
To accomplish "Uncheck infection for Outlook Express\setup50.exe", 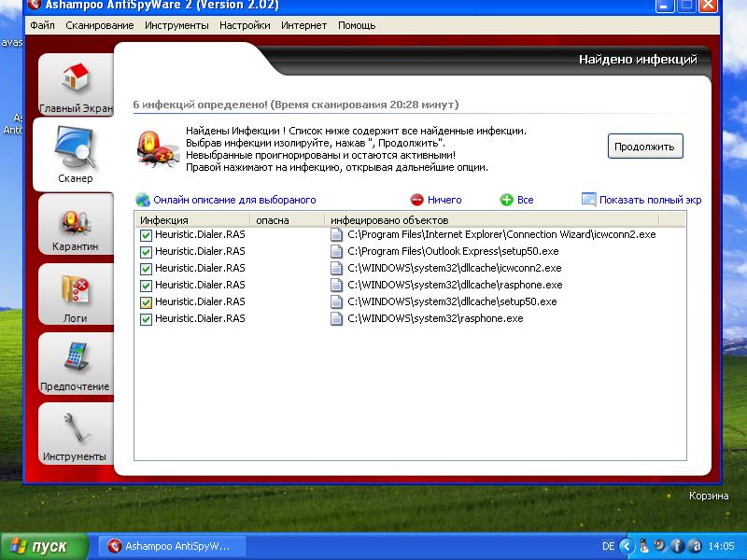I will (x=146, y=252).
